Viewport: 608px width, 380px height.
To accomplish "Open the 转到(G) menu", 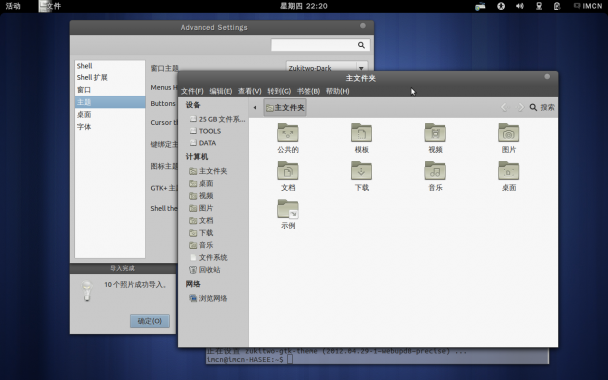I will tap(279, 91).
